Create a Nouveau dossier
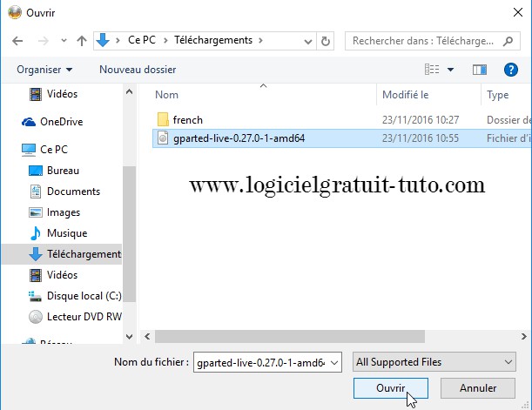Viewport: 532px width, 410px height. click(138, 70)
